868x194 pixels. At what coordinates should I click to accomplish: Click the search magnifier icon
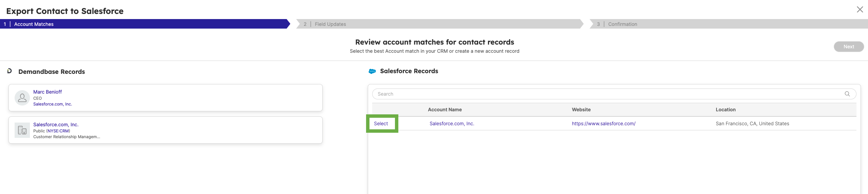pyautogui.click(x=847, y=94)
